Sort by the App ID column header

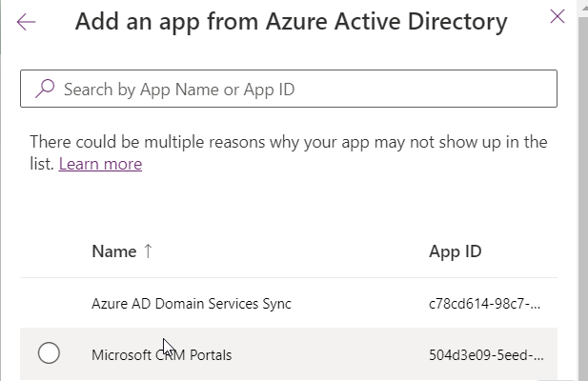point(456,251)
